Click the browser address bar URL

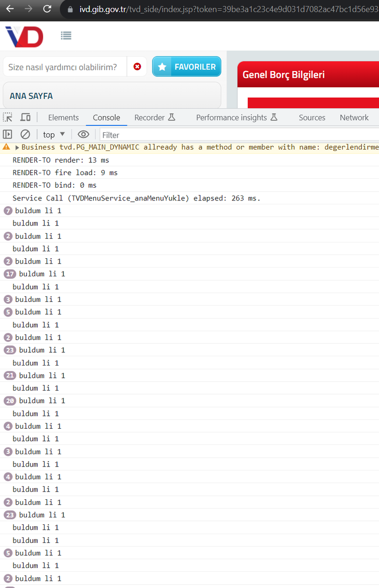[229, 9]
